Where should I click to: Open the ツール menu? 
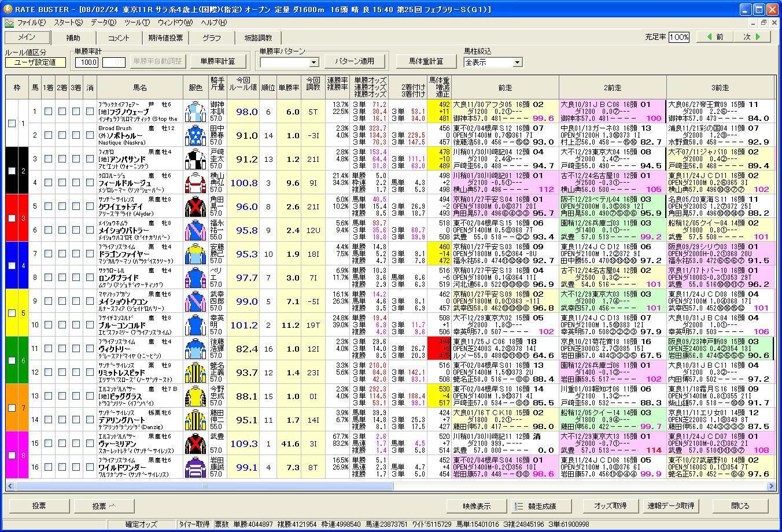[x=137, y=23]
